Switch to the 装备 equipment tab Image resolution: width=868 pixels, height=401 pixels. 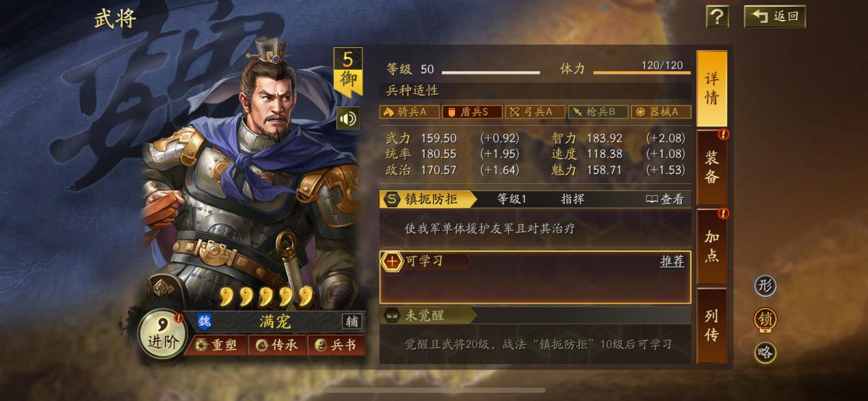pos(711,168)
